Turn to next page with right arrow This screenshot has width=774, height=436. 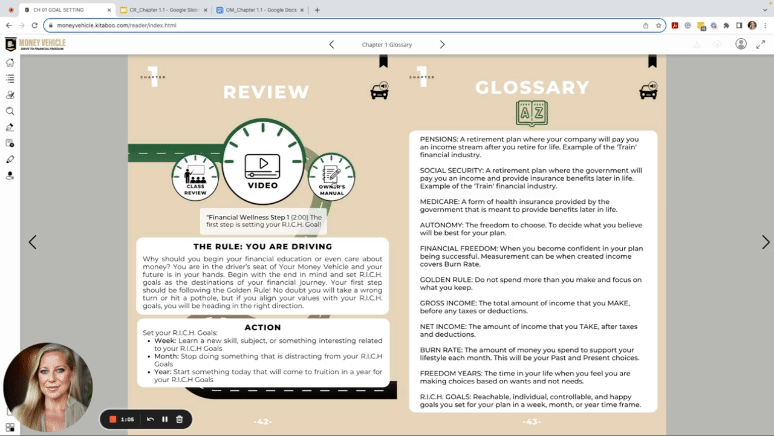tap(766, 242)
